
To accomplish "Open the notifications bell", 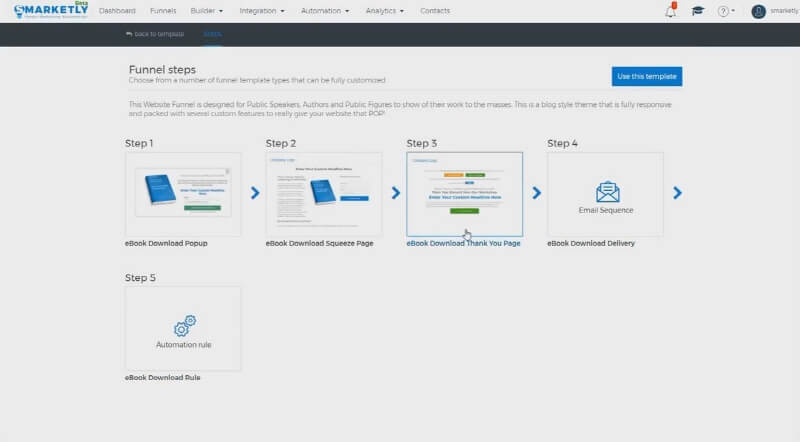I will click(x=671, y=11).
